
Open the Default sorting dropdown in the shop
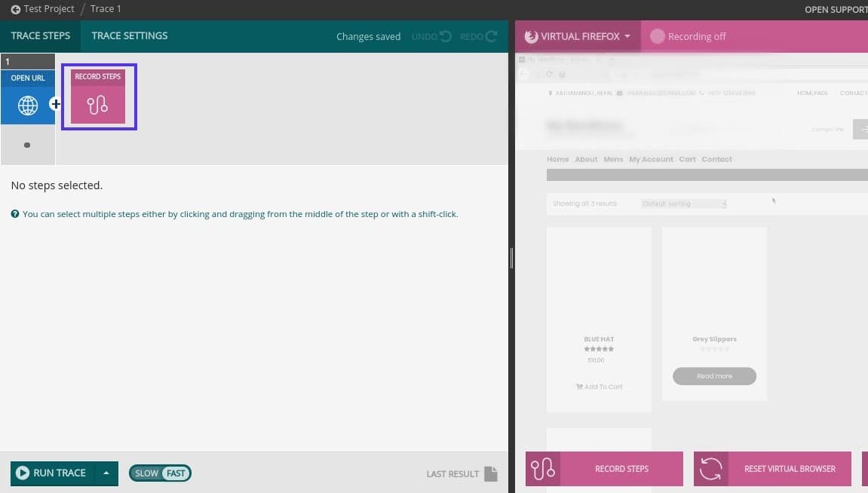[x=683, y=203]
